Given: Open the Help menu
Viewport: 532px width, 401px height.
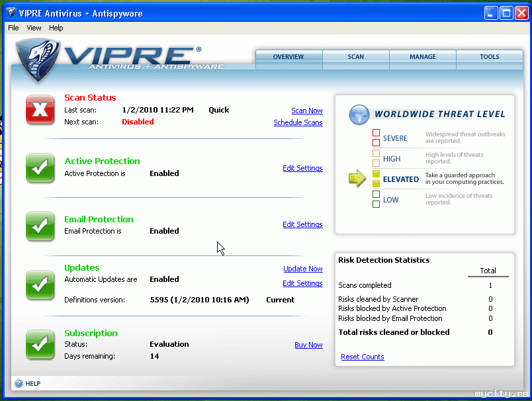Looking at the screenshot, I should [56, 28].
